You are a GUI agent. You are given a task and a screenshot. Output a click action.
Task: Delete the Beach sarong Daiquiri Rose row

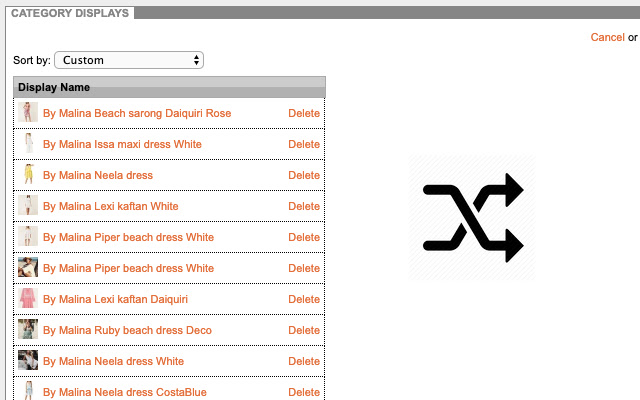point(304,113)
